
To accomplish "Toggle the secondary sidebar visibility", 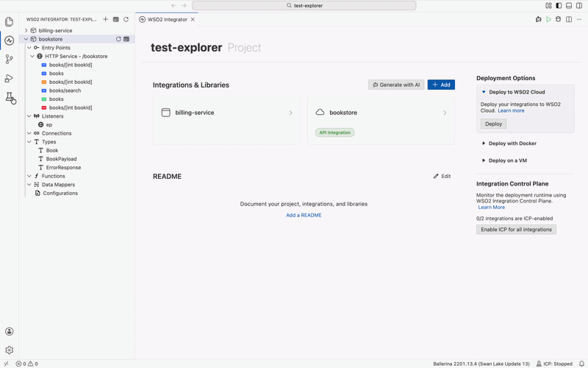I will tap(579, 5).
